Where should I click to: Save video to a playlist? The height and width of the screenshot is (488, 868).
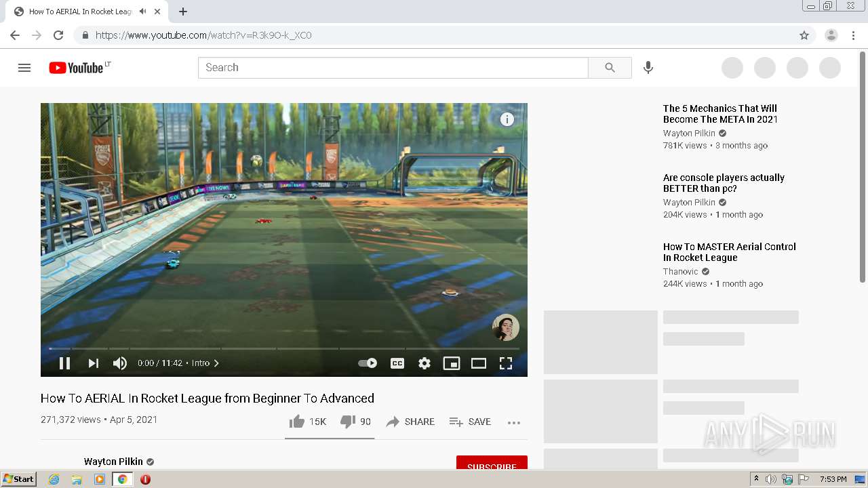tap(470, 422)
